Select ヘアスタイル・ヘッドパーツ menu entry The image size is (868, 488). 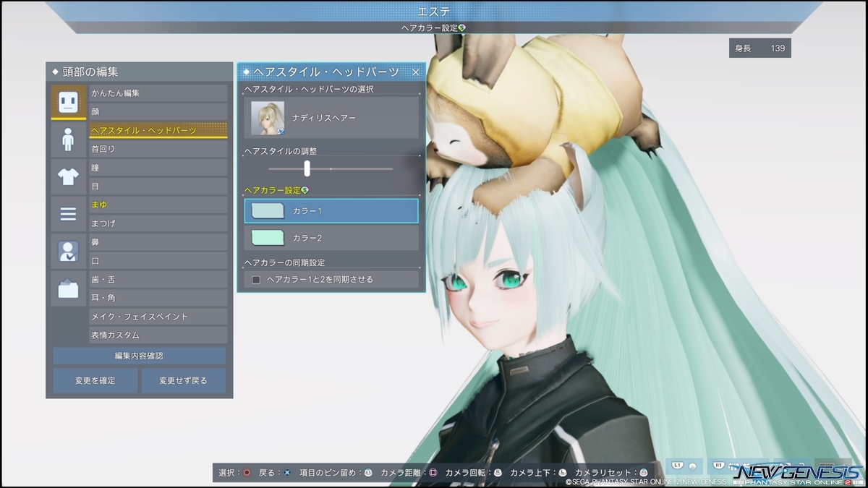[x=158, y=130]
